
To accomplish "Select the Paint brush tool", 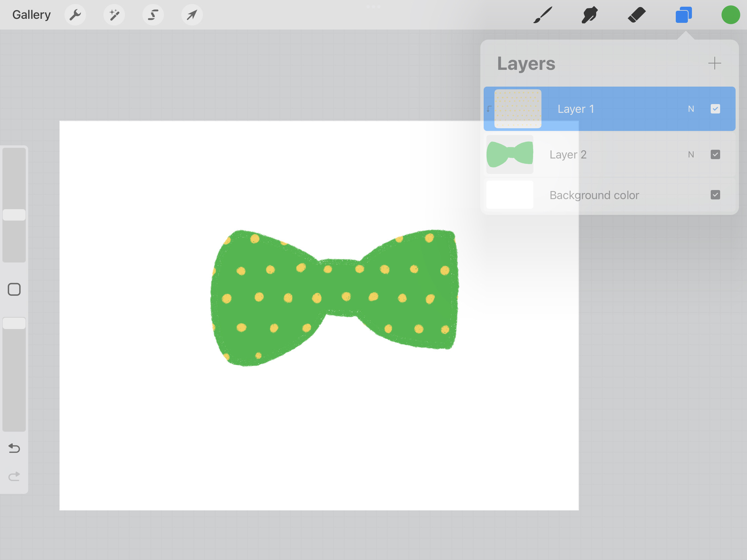I will [x=543, y=15].
